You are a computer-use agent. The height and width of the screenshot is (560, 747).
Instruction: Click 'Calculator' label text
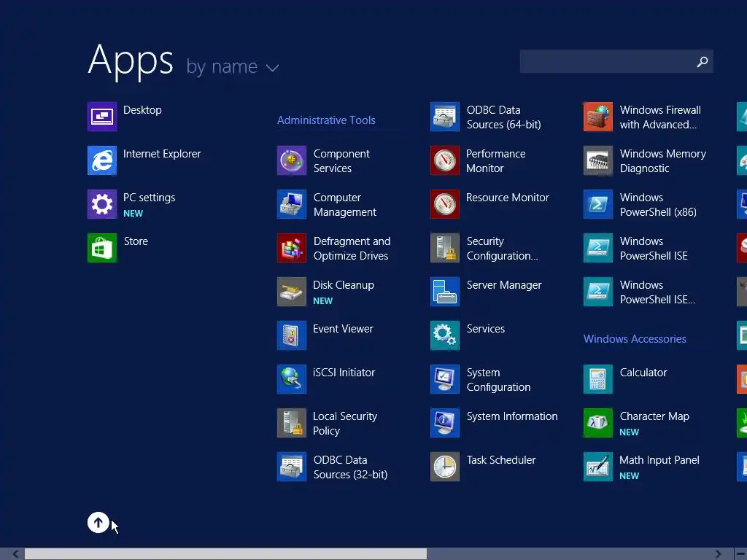pyautogui.click(x=643, y=373)
